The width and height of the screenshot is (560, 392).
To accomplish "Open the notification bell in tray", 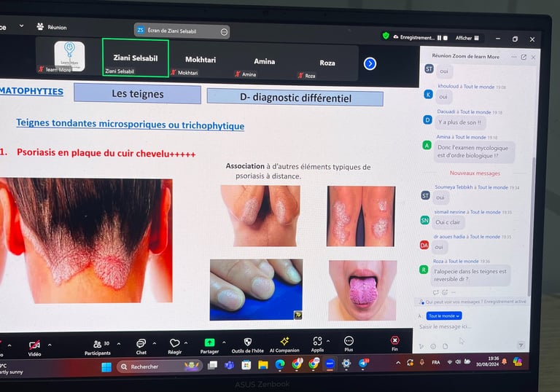I will point(505,361).
